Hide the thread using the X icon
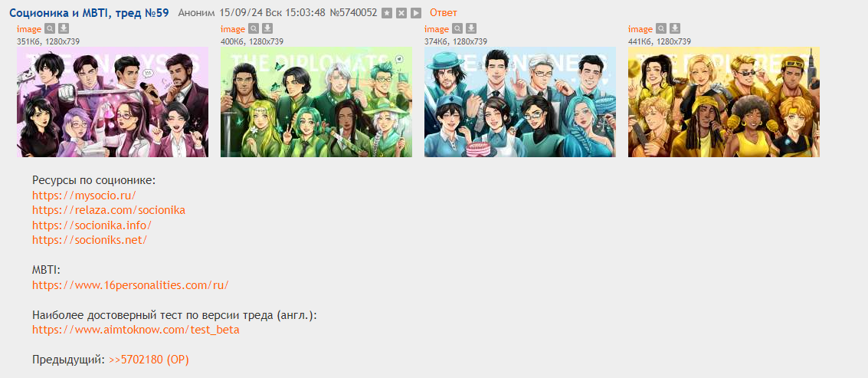 pyautogui.click(x=401, y=13)
